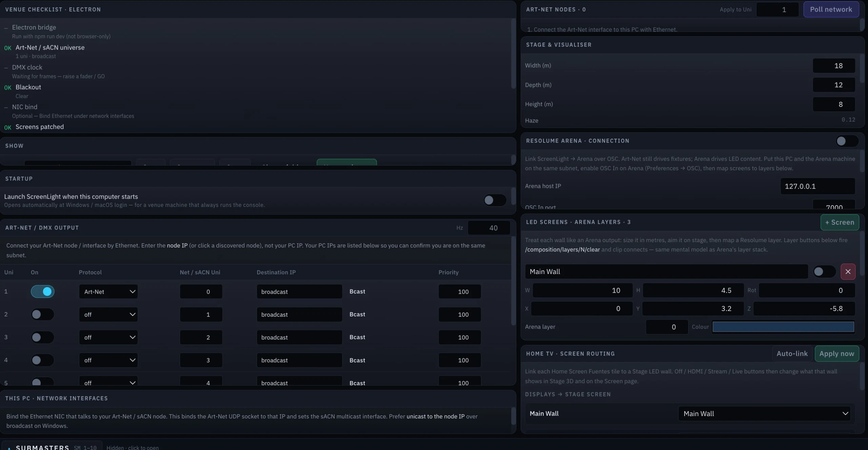Edit the Arena layer number field

pos(667,327)
